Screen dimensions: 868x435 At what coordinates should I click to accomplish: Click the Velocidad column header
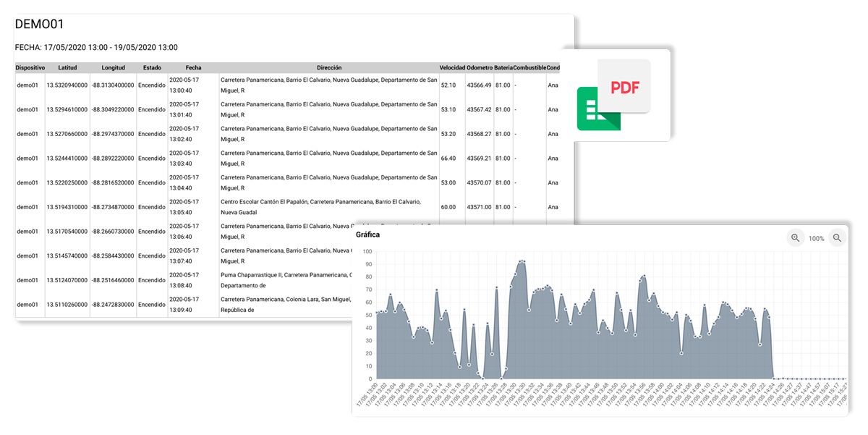click(x=452, y=68)
